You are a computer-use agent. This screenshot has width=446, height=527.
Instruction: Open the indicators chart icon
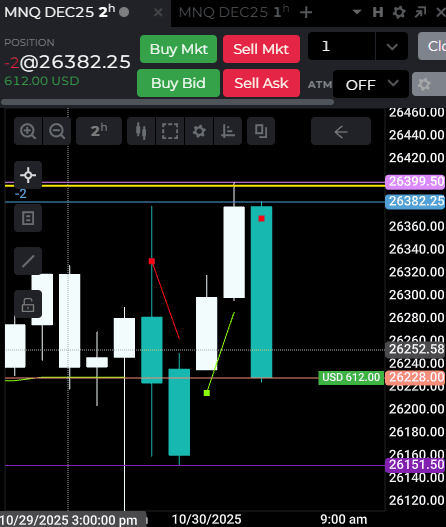[x=228, y=131]
